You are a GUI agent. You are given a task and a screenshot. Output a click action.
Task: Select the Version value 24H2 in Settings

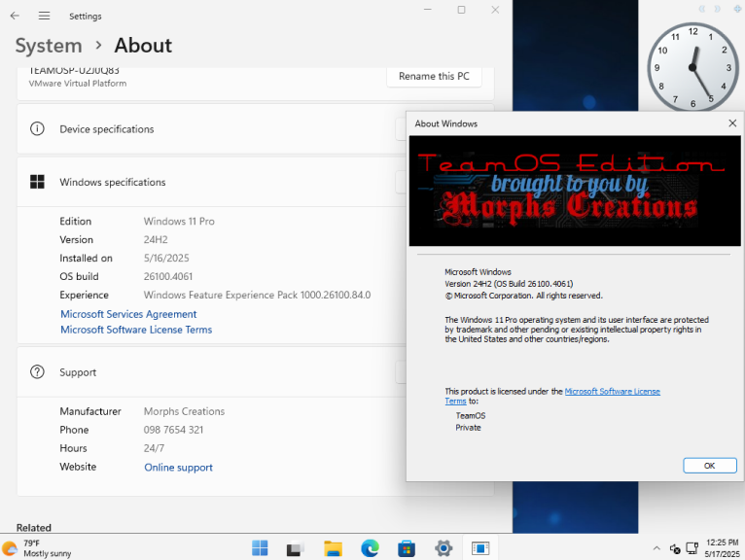pos(156,240)
